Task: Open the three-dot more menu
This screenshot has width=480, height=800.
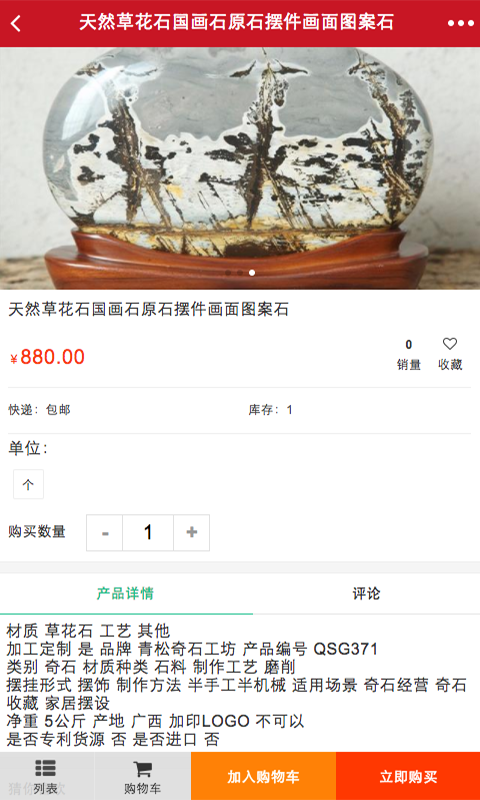Action: 461,23
